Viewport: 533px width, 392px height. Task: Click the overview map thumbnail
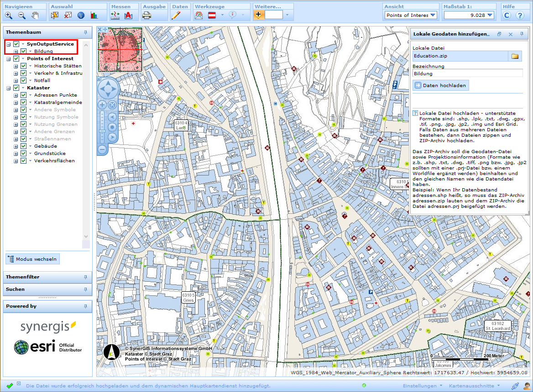(x=120, y=50)
